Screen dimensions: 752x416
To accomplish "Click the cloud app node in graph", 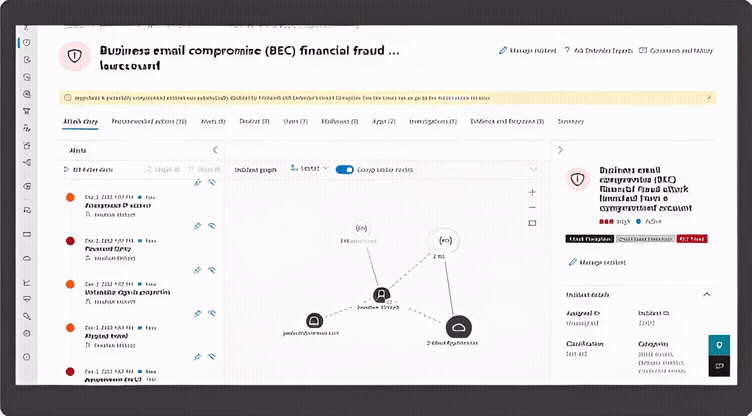I will (458, 325).
